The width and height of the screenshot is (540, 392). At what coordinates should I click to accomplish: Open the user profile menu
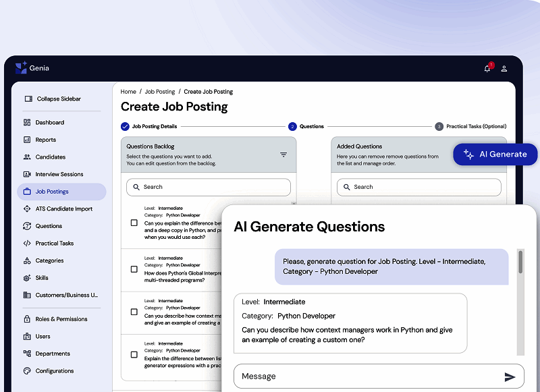click(505, 68)
